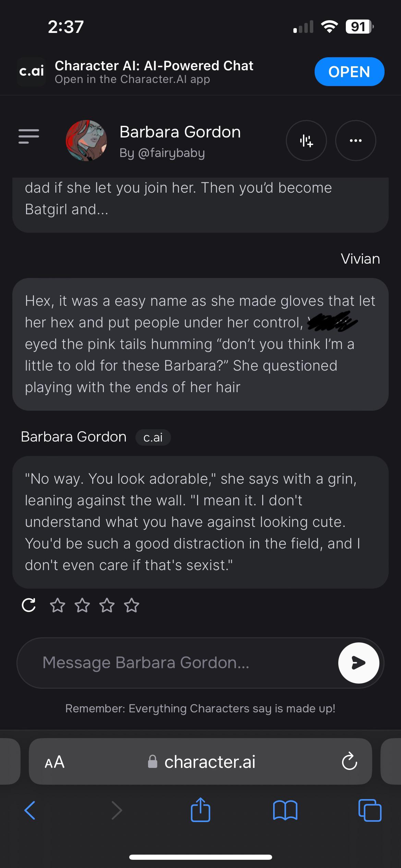
Task: Tap the voice call waveform icon
Action: pos(306,141)
